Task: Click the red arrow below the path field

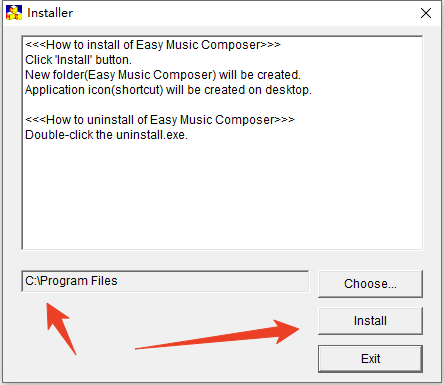Action: tap(60, 328)
